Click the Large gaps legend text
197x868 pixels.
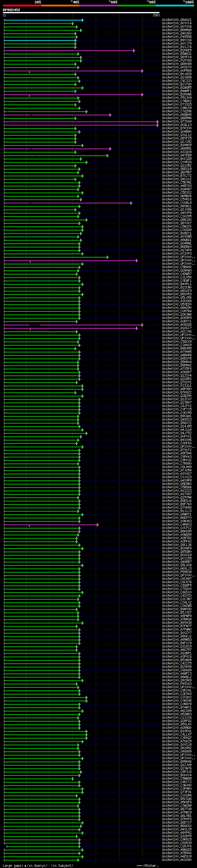[13, 865]
